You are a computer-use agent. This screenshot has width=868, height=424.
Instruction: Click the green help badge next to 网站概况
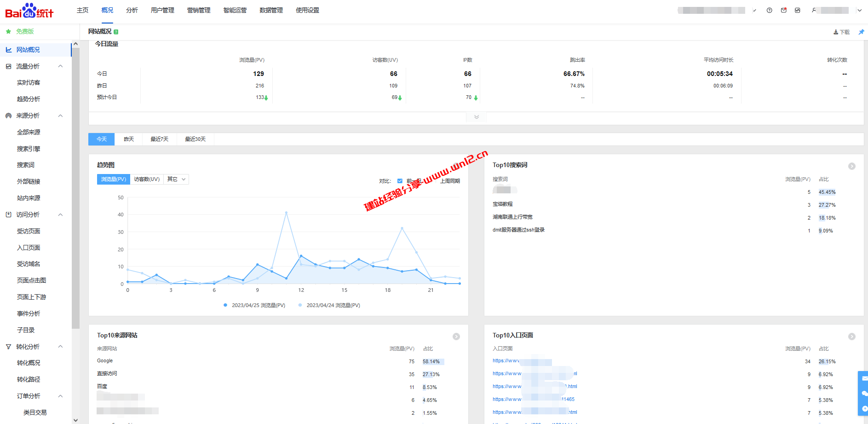coord(116,32)
